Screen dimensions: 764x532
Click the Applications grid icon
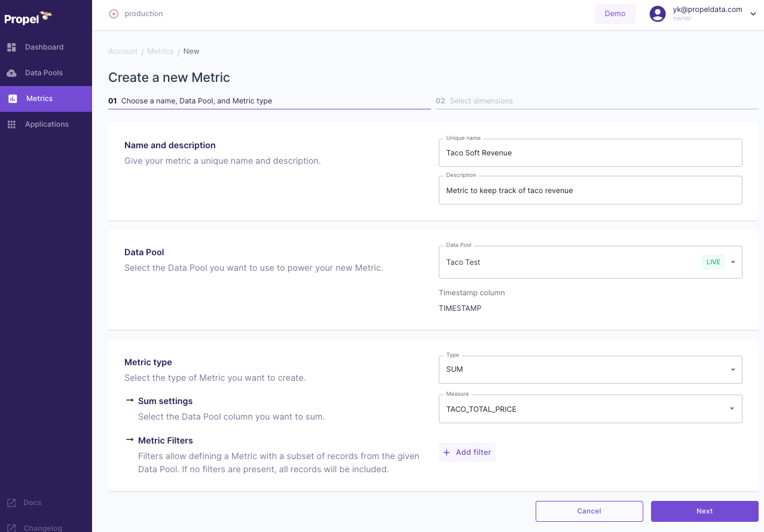[11, 124]
